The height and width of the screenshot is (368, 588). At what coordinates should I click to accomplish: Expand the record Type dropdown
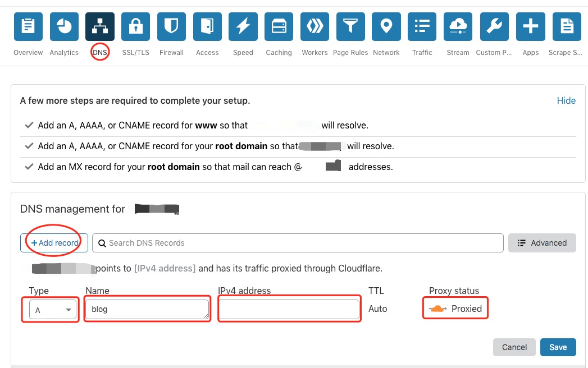[x=53, y=310]
